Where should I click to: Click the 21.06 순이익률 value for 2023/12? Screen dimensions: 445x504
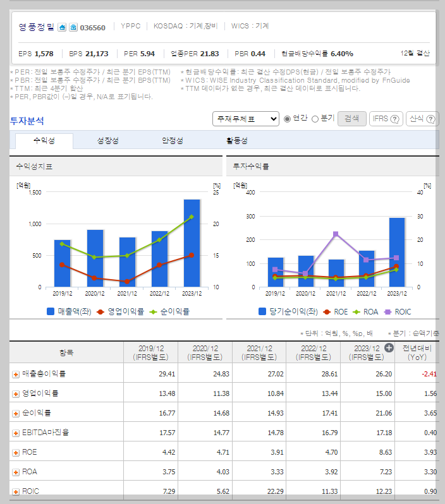(x=384, y=413)
